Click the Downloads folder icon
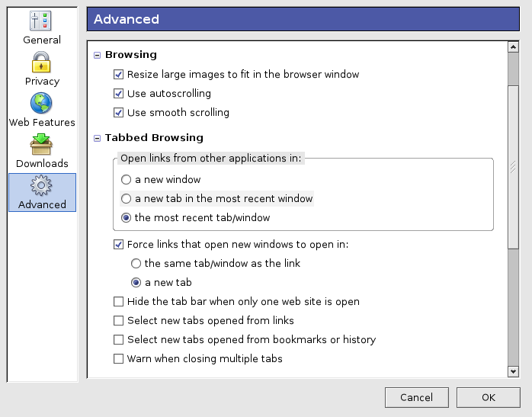 pos(42,144)
